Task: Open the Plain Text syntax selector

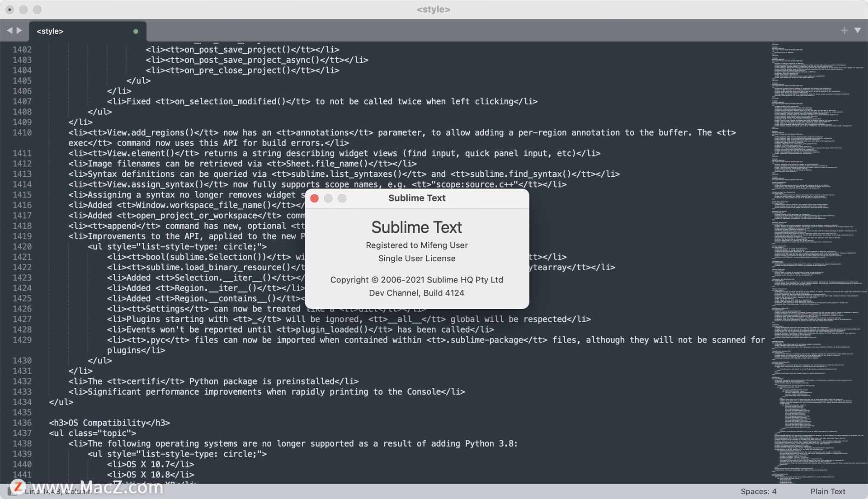Action: [x=827, y=491]
